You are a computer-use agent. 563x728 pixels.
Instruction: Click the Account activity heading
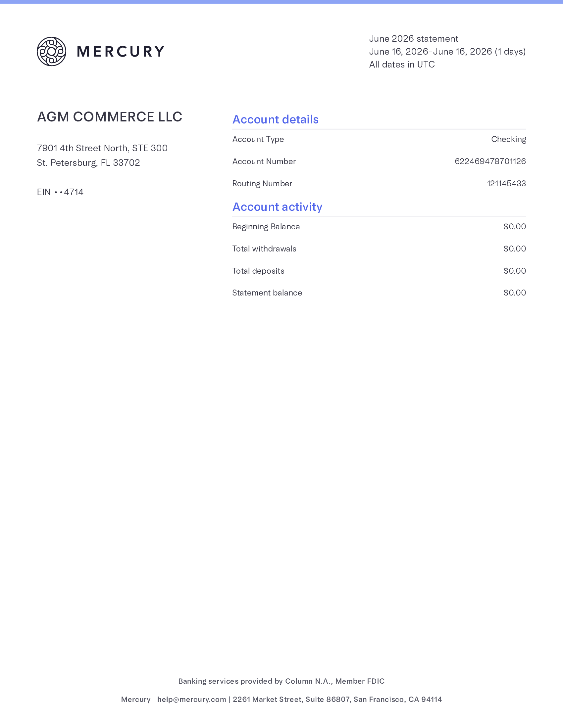[x=278, y=207]
